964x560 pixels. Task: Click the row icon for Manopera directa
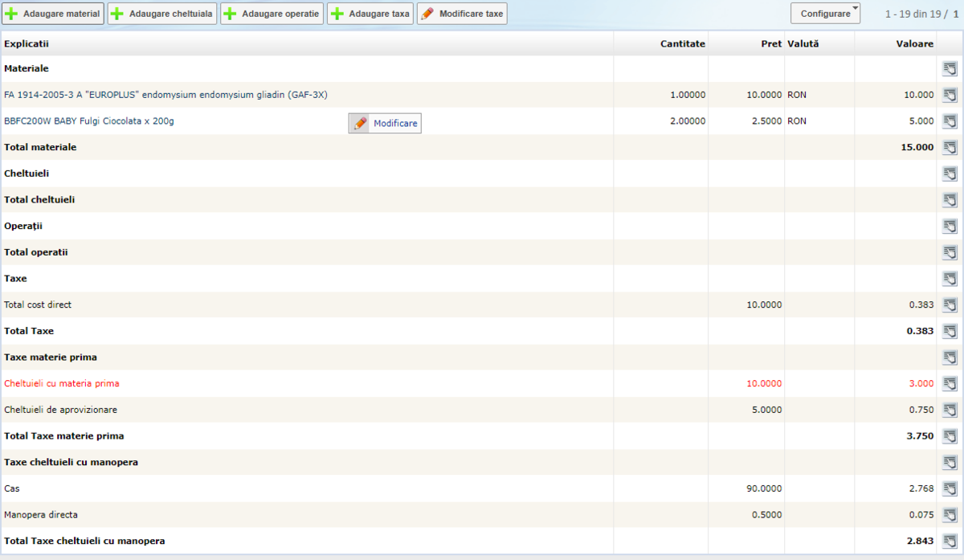click(950, 514)
